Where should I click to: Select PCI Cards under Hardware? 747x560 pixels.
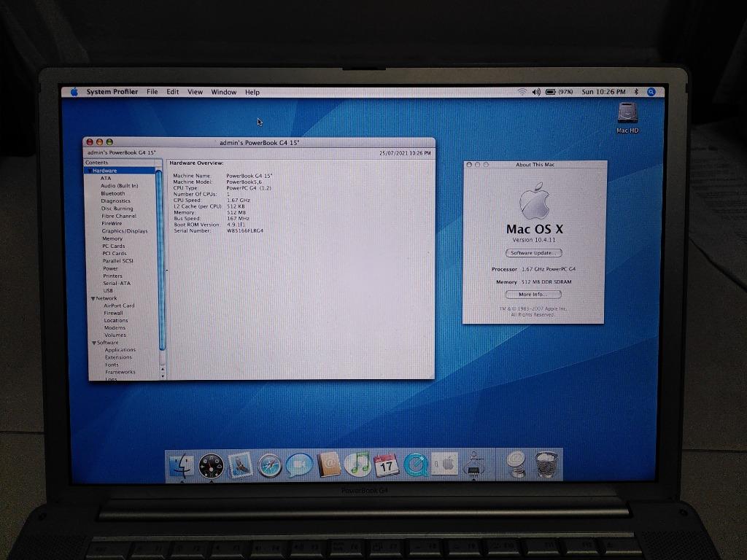(x=115, y=253)
